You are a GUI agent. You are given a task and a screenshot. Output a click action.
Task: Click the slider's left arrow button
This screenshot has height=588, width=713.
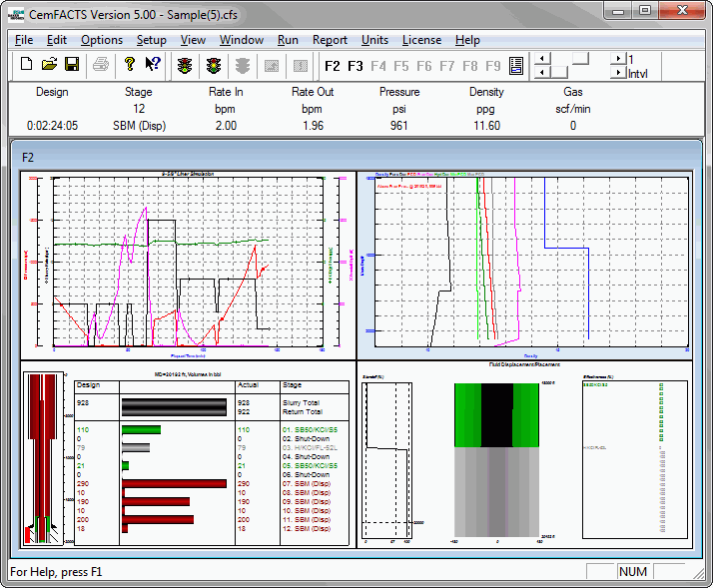point(542,59)
